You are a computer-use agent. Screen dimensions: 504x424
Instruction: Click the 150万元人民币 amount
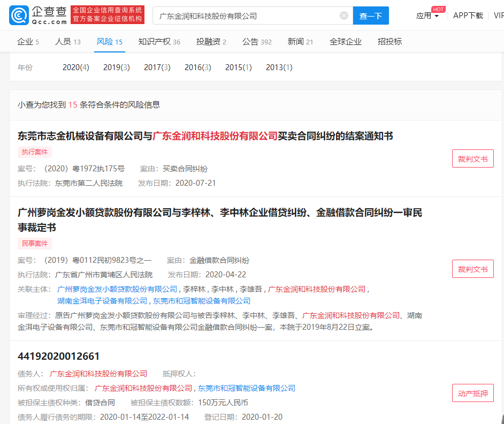pos(223,403)
